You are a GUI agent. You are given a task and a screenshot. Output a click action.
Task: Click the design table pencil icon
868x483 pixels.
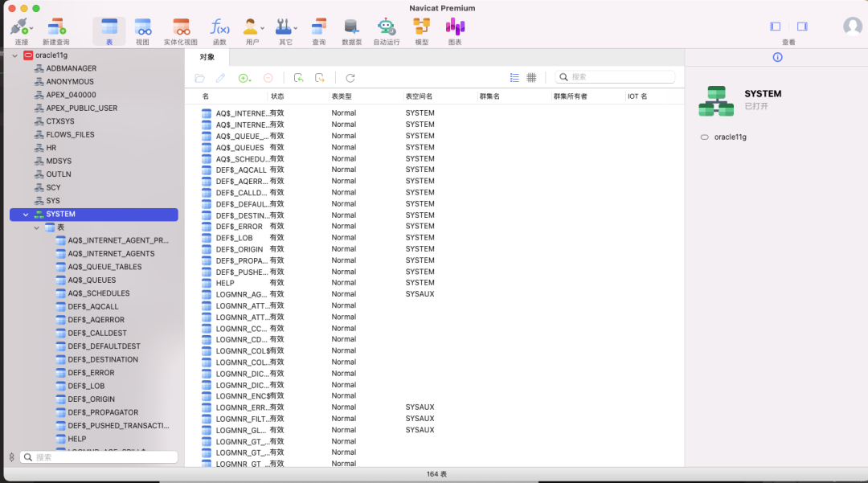click(x=221, y=78)
